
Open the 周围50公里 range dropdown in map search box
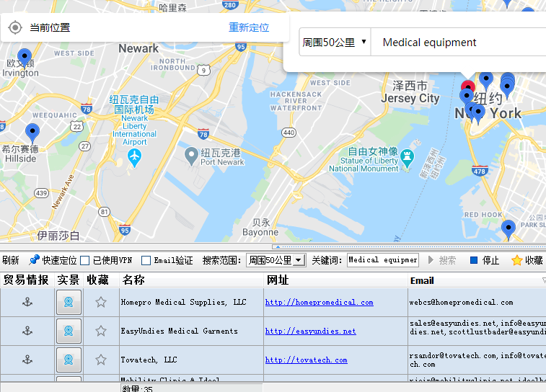point(335,43)
